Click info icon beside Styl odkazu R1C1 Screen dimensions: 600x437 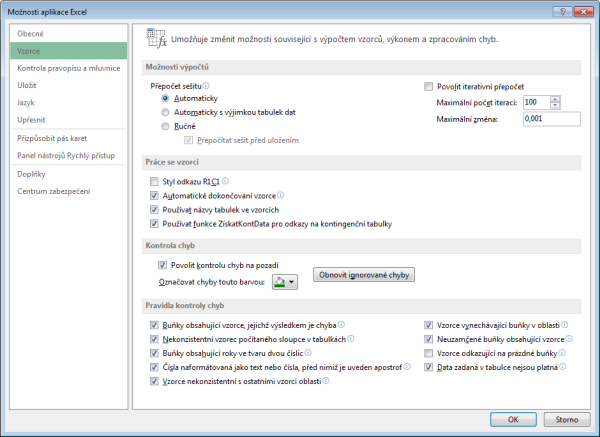tap(225, 181)
